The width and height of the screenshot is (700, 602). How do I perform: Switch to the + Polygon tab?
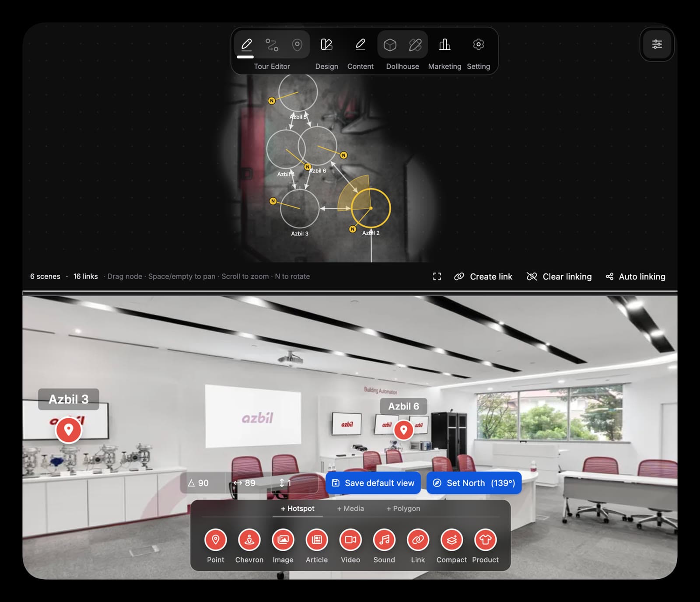click(x=403, y=508)
